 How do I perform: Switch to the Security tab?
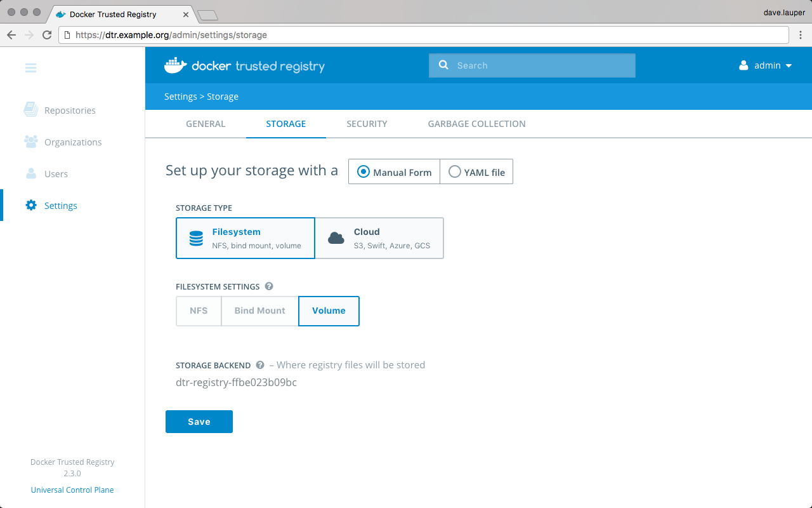(367, 124)
